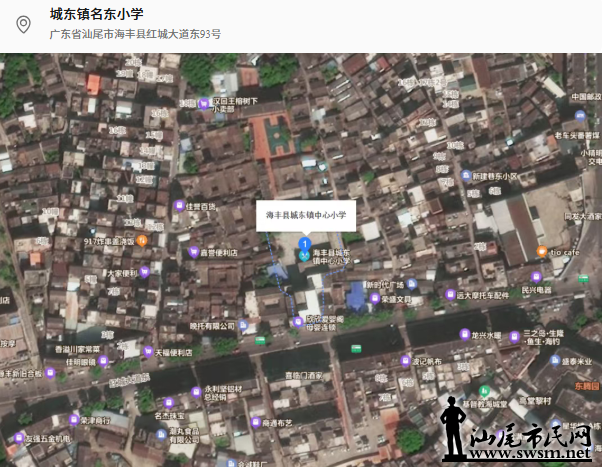Image resolution: width=602 pixels, height=467 pixels.
Task: Select the 波记帆布 shop marker
Action: tap(404, 361)
